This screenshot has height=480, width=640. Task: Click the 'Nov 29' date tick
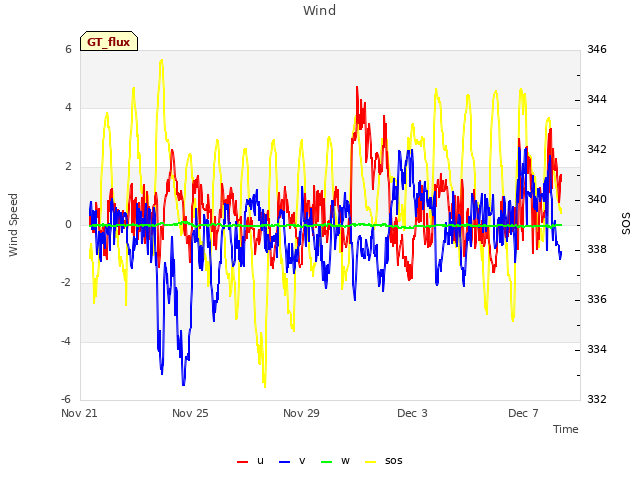tap(301, 413)
